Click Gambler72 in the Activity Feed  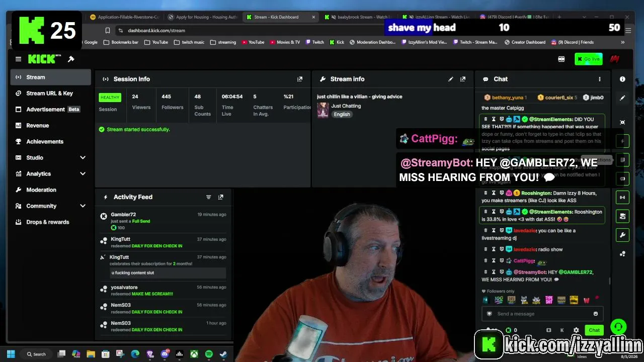[x=123, y=215]
